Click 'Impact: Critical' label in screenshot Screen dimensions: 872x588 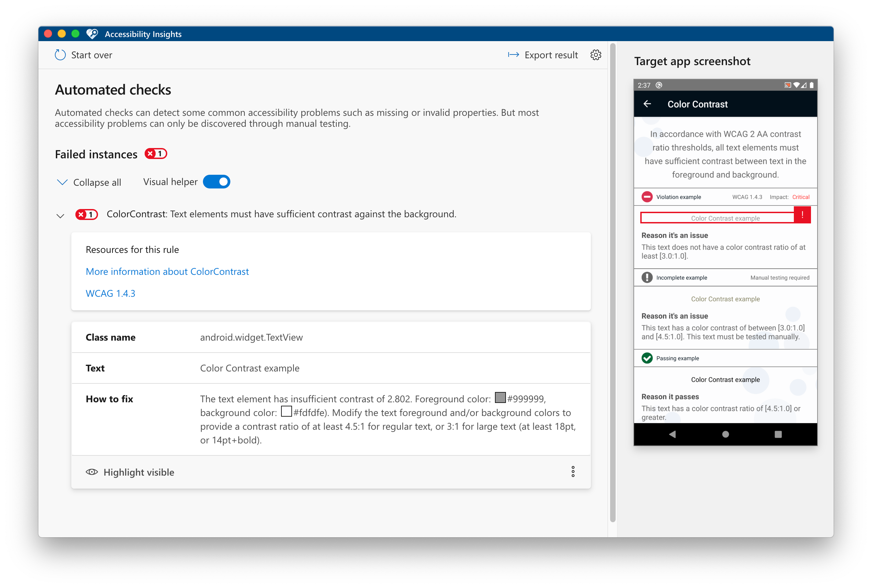pyautogui.click(x=789, y=197)
